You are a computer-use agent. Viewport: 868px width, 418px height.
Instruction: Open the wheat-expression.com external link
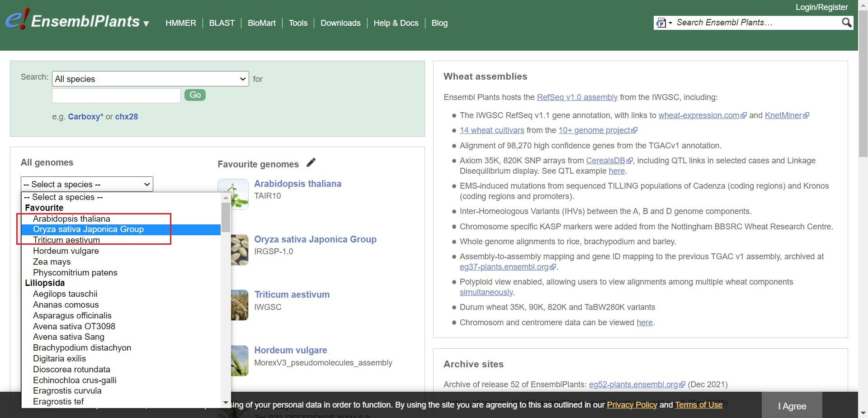(x=702, y=115)
